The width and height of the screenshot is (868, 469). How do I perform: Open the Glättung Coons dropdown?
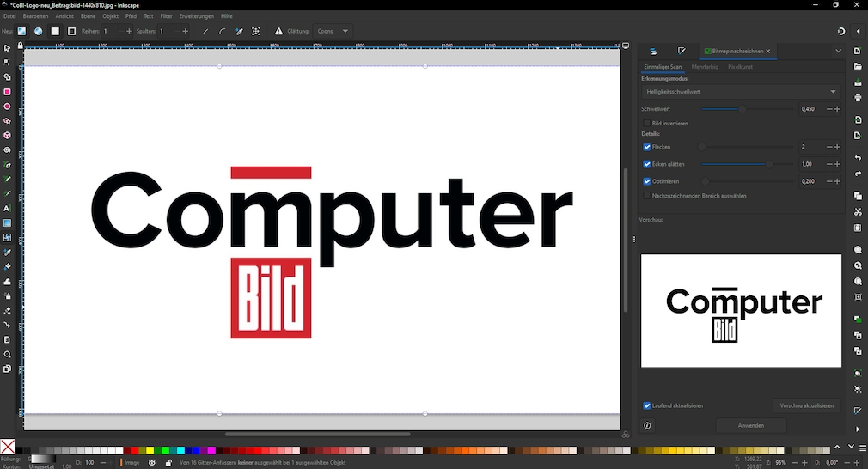(x=333, y=32)
